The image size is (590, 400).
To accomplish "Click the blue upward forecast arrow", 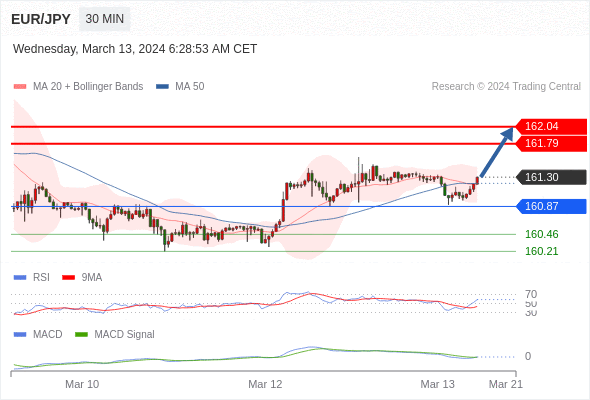I will (x=497, y=152).
